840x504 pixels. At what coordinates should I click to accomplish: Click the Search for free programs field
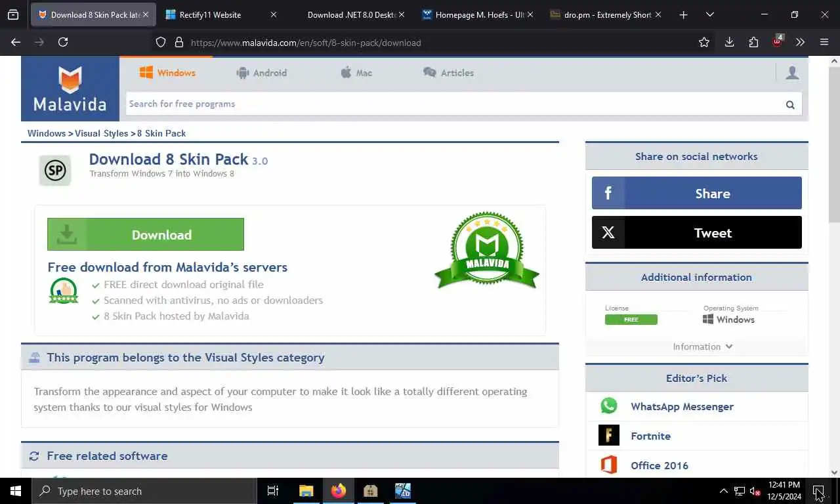click(x=453, y=104)
